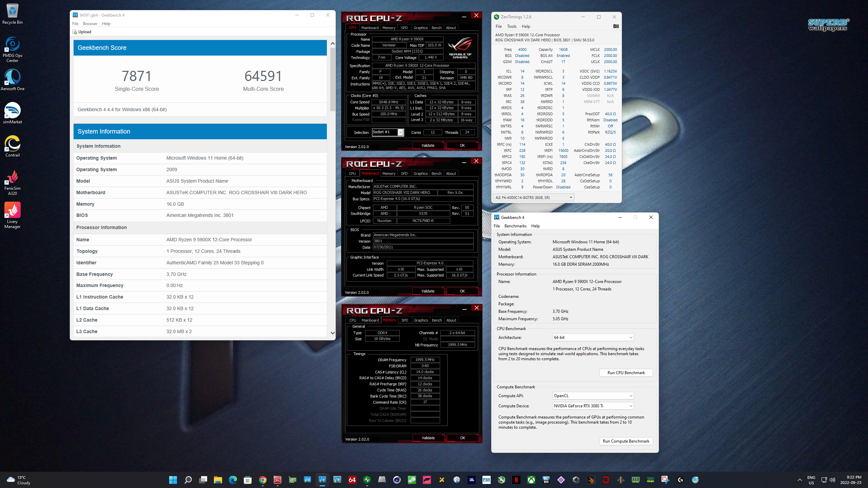
Task: Open taskbar Search
Action: coord(188,480)
